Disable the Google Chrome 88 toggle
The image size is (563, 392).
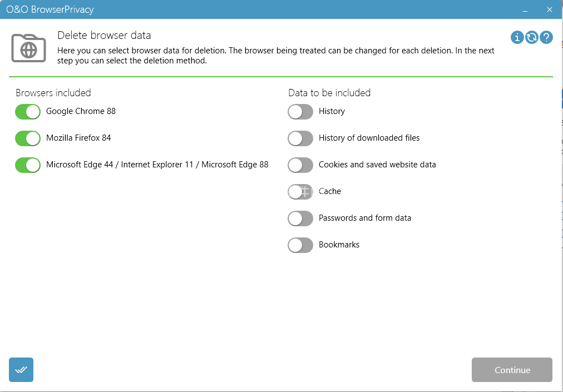tap(28, 112)
